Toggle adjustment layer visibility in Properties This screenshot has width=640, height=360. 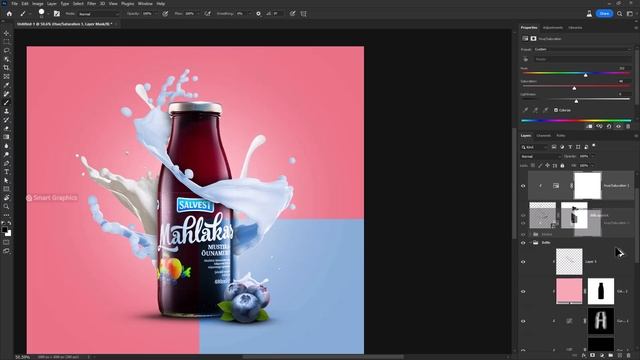[x=618, y=127]
